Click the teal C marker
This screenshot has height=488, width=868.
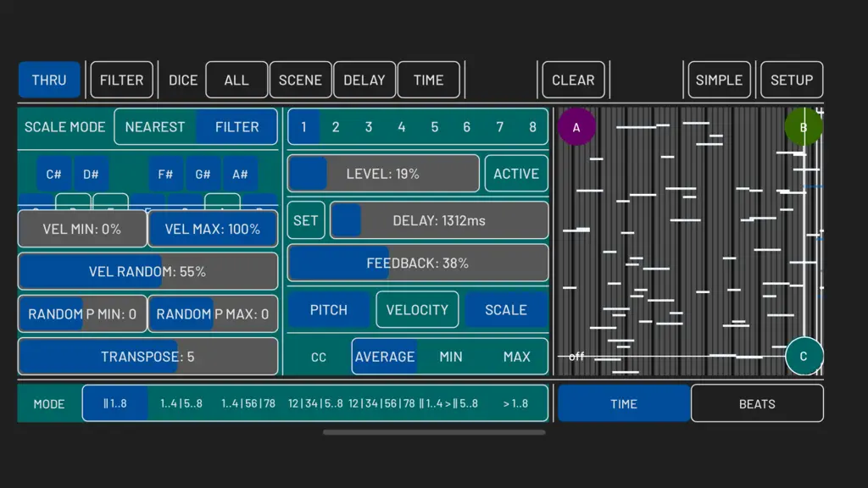[804, 357]
